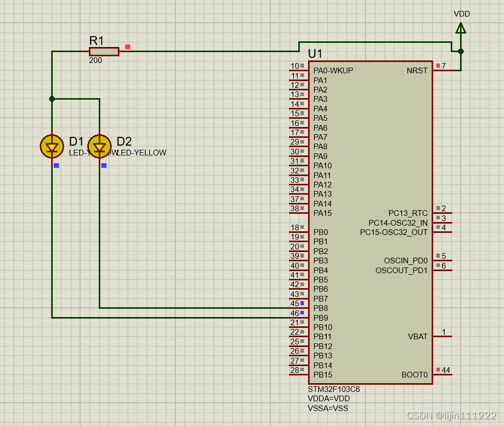Image resolution: width=504 pixels, height=426 pixels.
Task: Click the PB8 pin label
Action: (320, 308)
